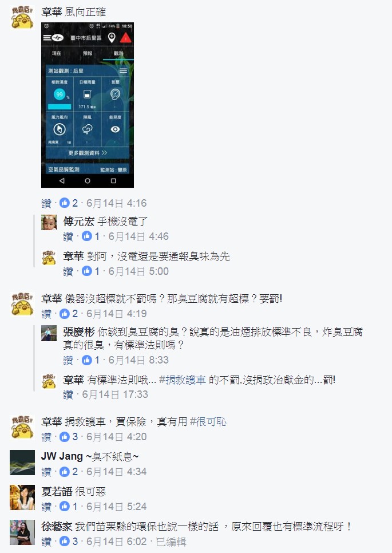
Task: Open 張慶彬's name link
Action: 78,332
